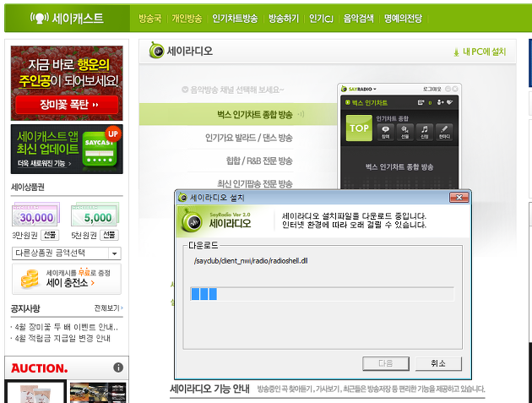Viewport: 532px width, 403px height.
Task: Click the SayRadio Ver 2.0 logo in dialog
Action: (216, 221)
